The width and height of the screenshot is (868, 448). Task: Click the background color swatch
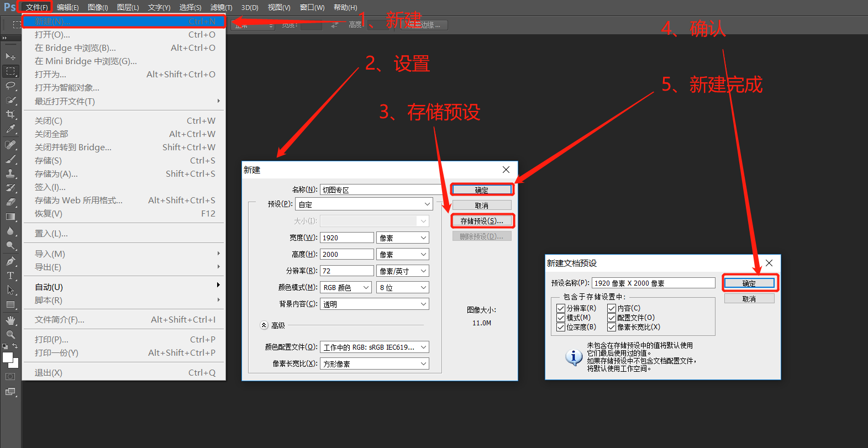pos(15,365)
